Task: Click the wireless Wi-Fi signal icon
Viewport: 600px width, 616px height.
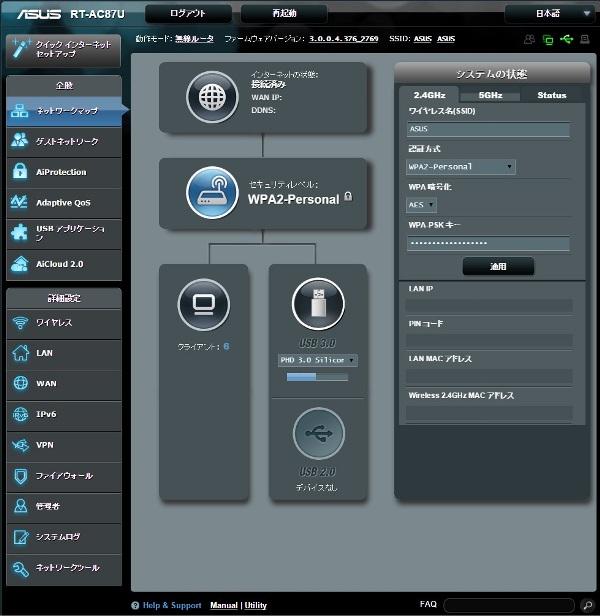Action: pos(20,323)
